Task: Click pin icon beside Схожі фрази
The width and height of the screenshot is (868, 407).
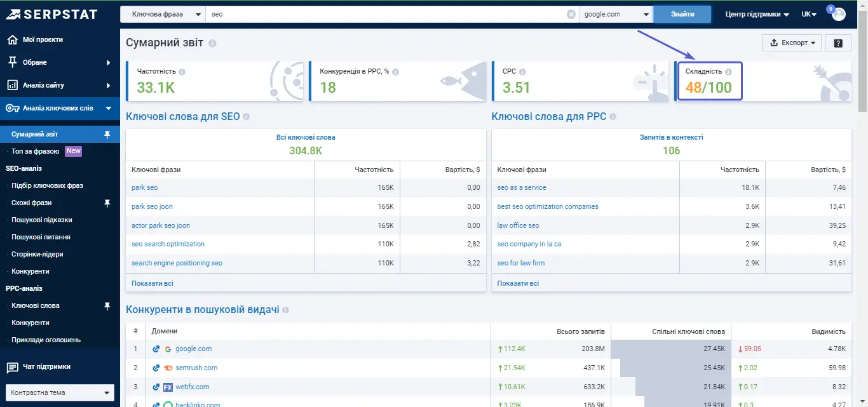Action: (x=107, y=203)
